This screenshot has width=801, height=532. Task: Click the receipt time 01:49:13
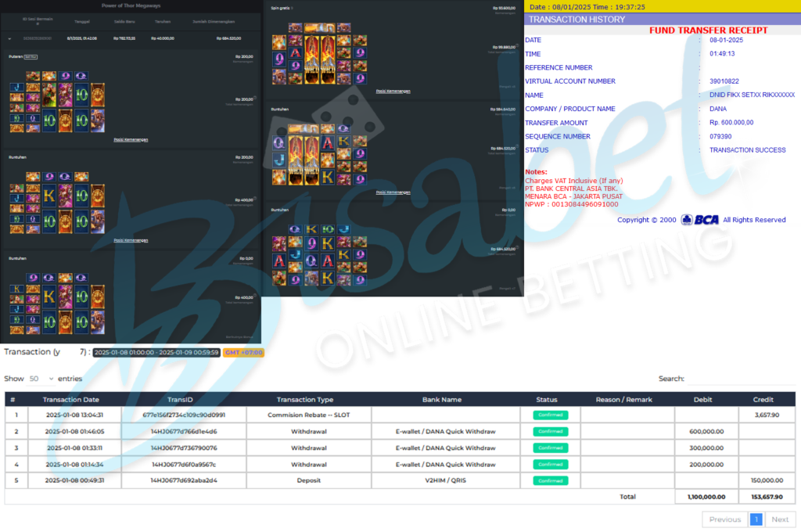click(722, 54)
